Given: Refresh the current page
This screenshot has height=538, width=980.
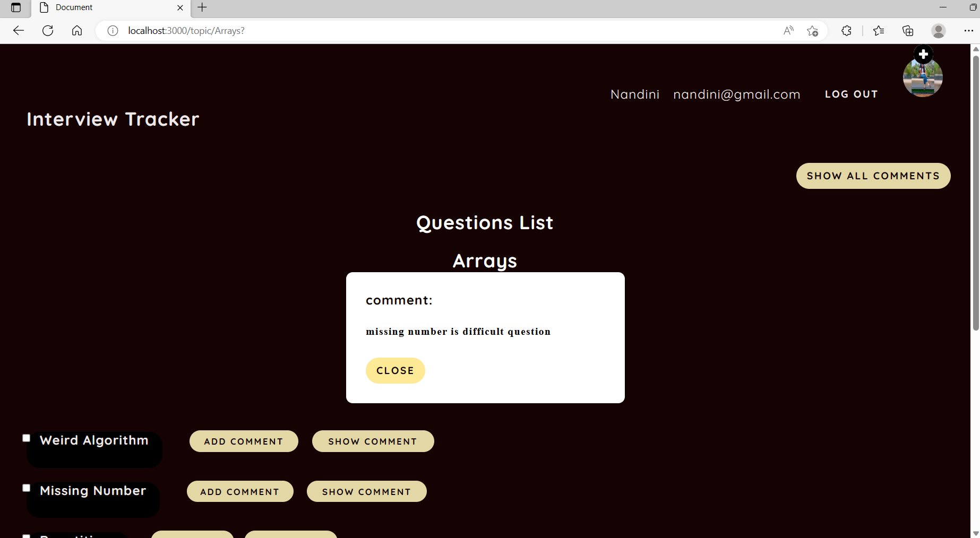Looking at the screenshot, I should click(48, 30).
